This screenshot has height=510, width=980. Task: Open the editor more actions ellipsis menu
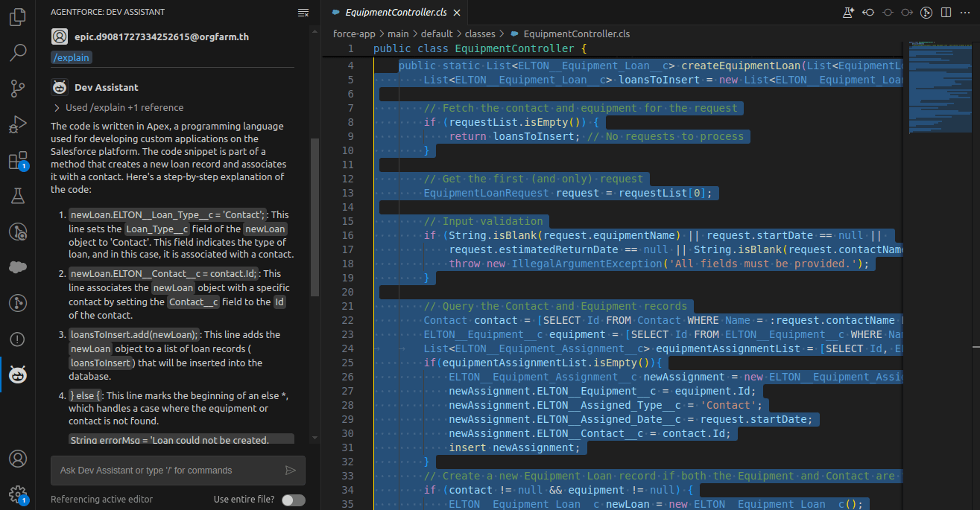(965, 12)
